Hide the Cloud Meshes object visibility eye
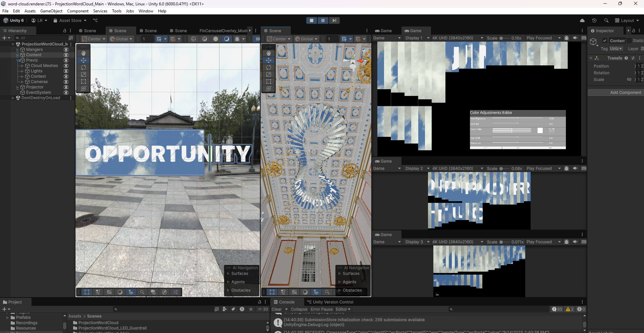Viewport: 644px width, 333px height. click(x=66, y=66)
